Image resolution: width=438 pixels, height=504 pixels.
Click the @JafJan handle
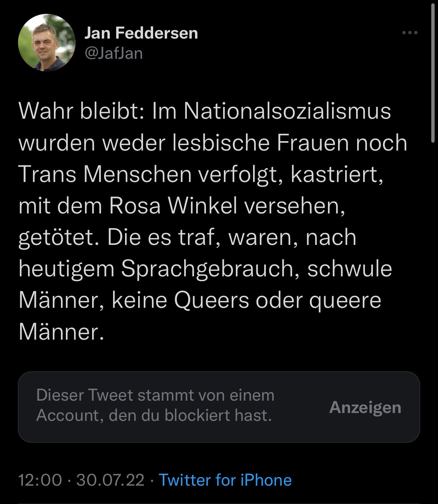click(x=114, y=53)
